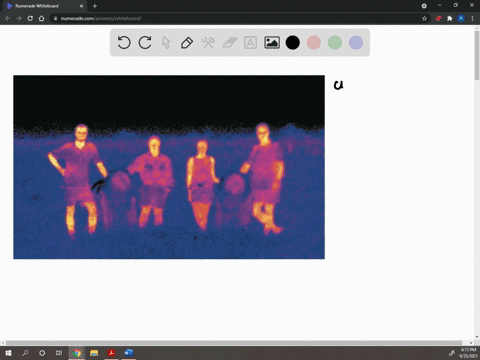Open a new browser tab

click(95, 6)
